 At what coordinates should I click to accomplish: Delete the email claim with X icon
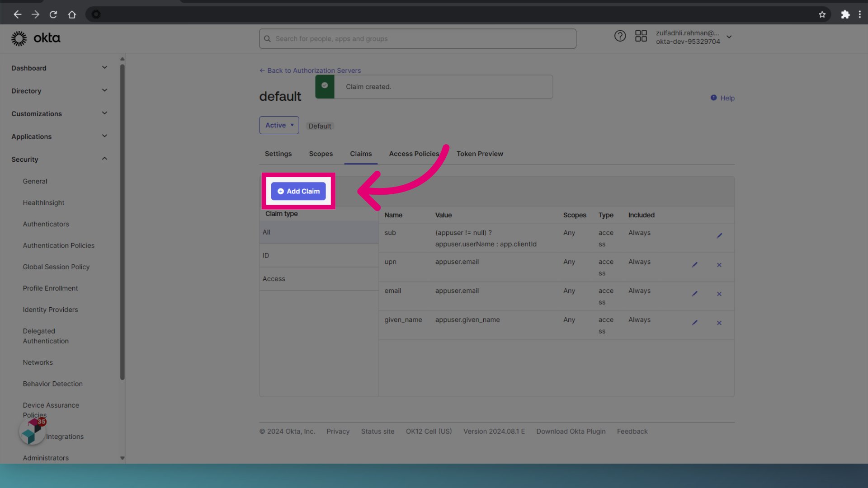pyautogui.click(x=719, y=294)
